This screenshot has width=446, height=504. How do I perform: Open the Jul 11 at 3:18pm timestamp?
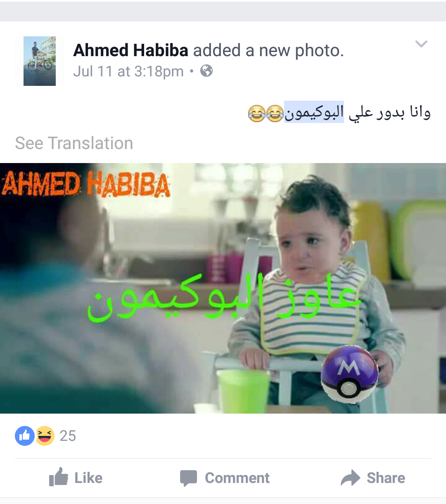128,71
